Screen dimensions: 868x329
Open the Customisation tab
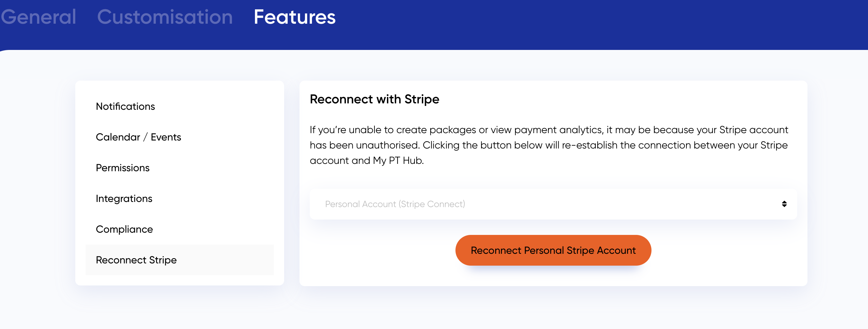(x=165, y=17)
